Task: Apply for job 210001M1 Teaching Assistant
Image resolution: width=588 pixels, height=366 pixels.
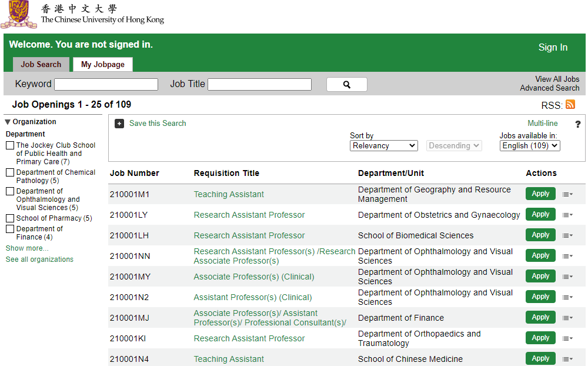Action: pos(540,194)
